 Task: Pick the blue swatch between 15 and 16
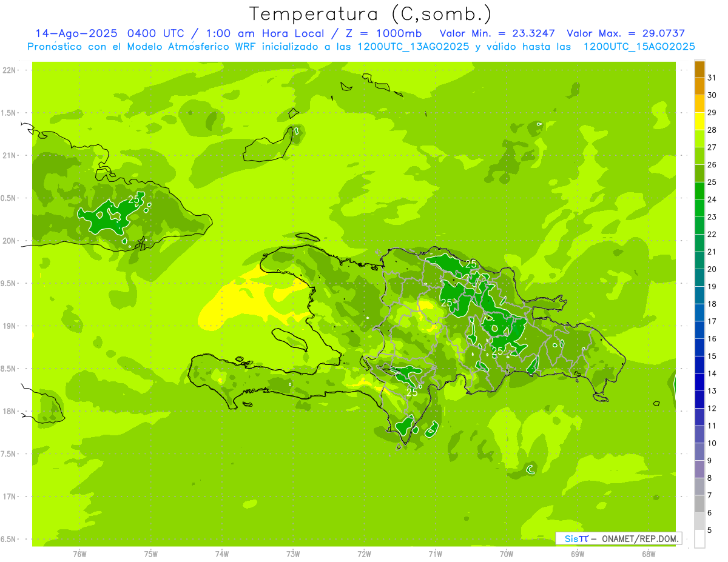[x=699, y=347]
